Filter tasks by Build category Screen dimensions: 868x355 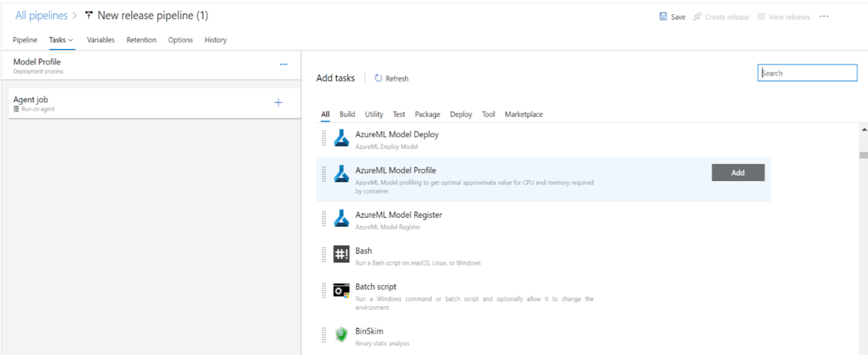347,114
